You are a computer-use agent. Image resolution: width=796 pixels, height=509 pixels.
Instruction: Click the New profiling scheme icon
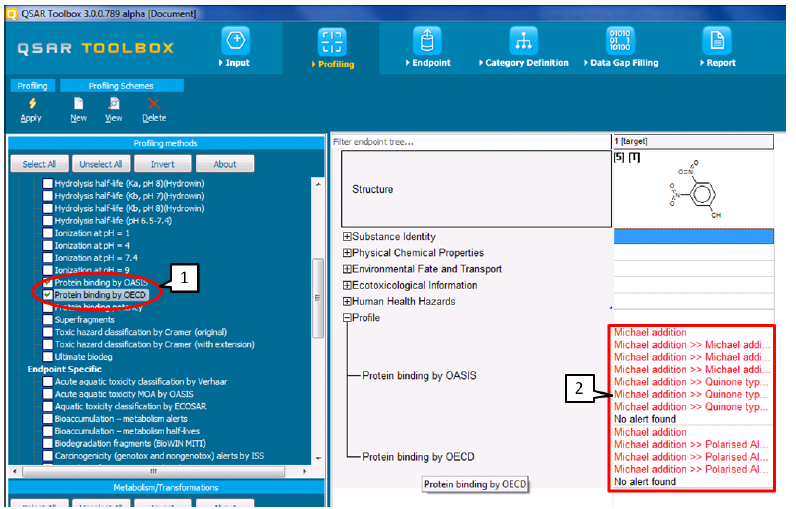tap(78, 104)
